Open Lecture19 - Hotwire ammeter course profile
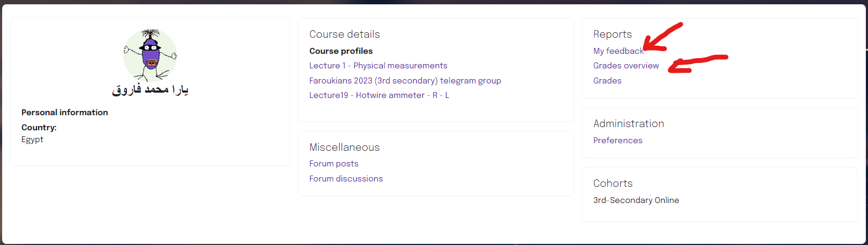Viewport: 868px width, 245px height. [x=379, y=95]
